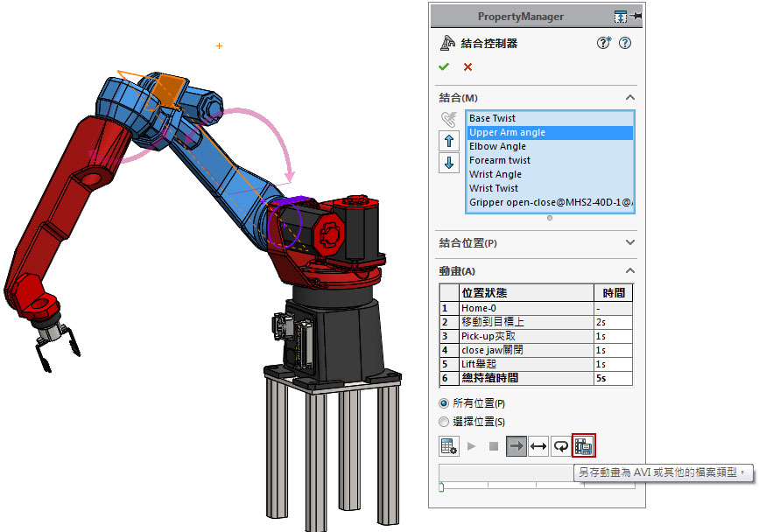Click the Save Animation as AVI icon
The height and width of the screenshot is (532, 759).
(584, 446)
